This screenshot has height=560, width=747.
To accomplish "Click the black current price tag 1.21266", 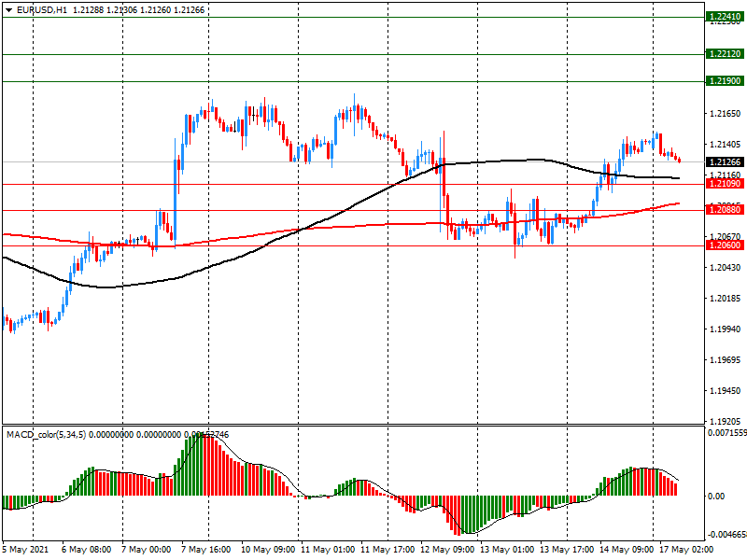I will (x=725, y=161).
